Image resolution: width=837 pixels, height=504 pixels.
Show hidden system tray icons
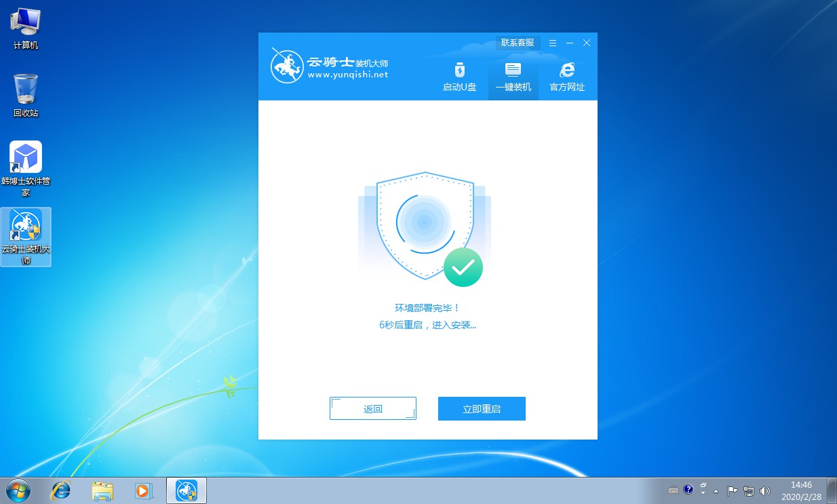pyautogui.click(x=716, y=490)
